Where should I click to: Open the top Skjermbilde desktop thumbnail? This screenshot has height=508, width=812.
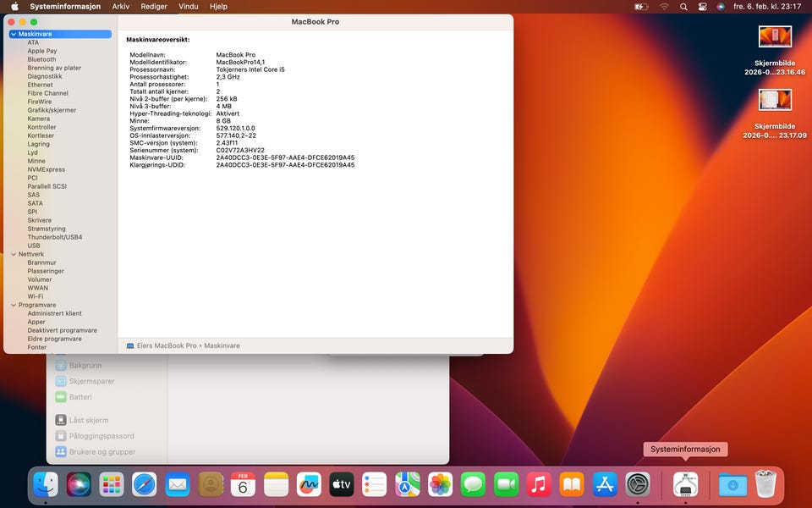[775, 36]
